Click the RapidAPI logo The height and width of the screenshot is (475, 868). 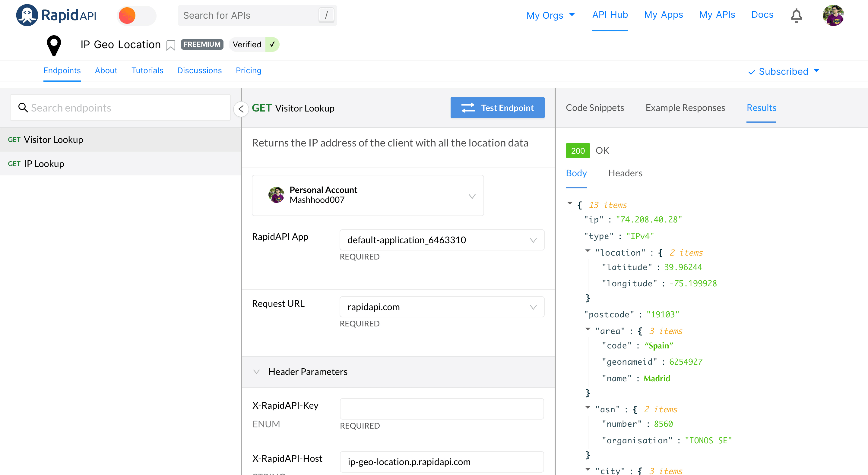click(x=56, y=15)
